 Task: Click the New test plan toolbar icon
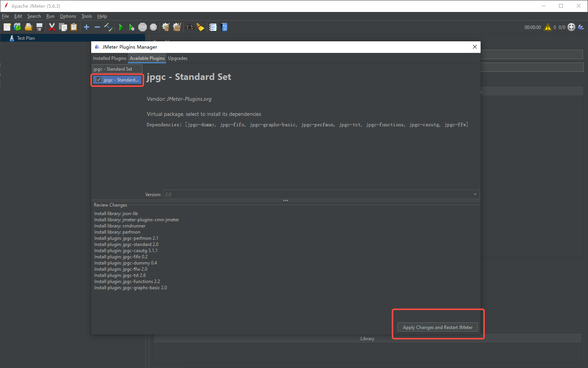(x=7, y=27)
